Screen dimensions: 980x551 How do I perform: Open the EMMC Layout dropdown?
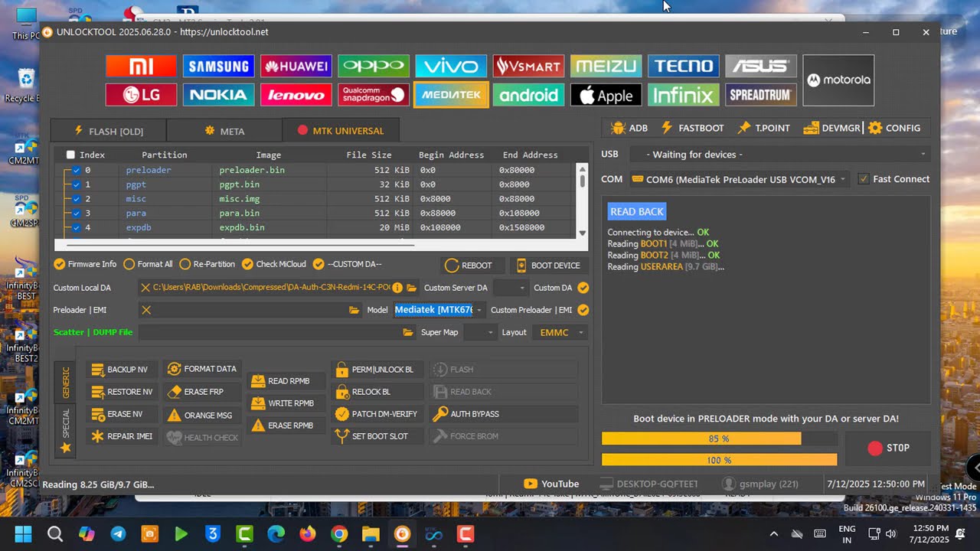pos(560,332)
